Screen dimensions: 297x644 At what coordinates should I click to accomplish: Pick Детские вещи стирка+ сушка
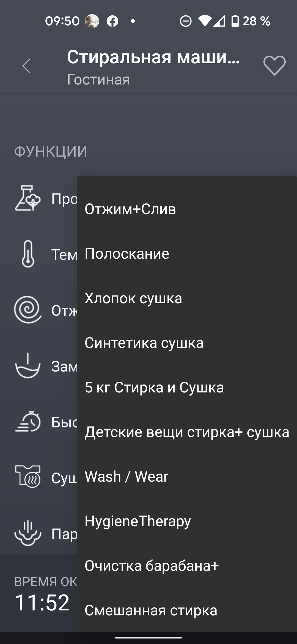click(187, 432)
